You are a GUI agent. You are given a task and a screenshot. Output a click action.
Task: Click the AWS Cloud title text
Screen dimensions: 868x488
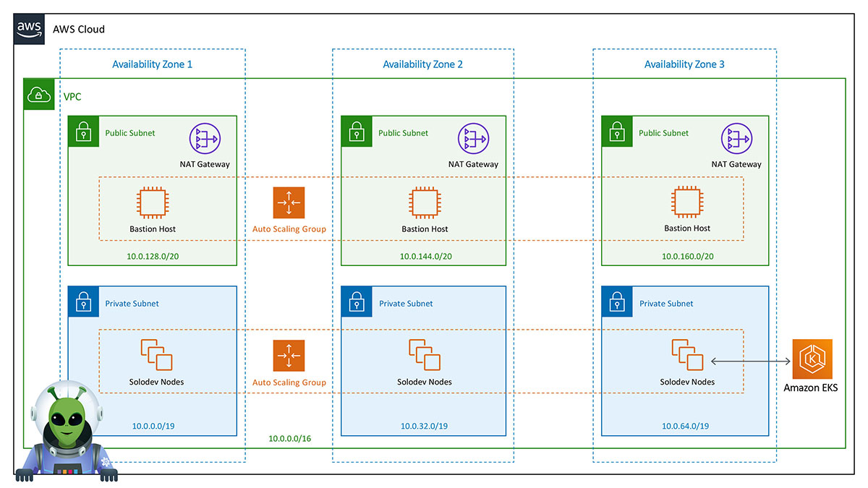79,30
